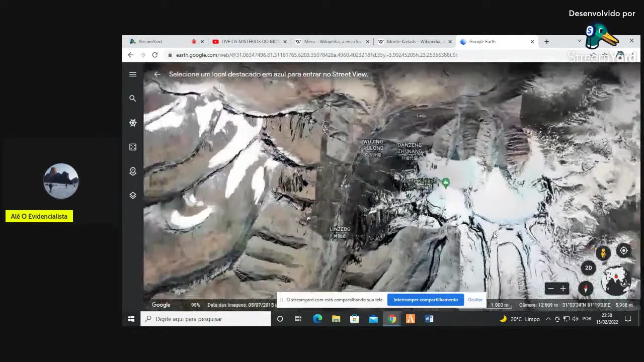This screenshot has height=362, width=644.
Task: Click the 20°C Limpo weather widget
Action: [519, 319]
